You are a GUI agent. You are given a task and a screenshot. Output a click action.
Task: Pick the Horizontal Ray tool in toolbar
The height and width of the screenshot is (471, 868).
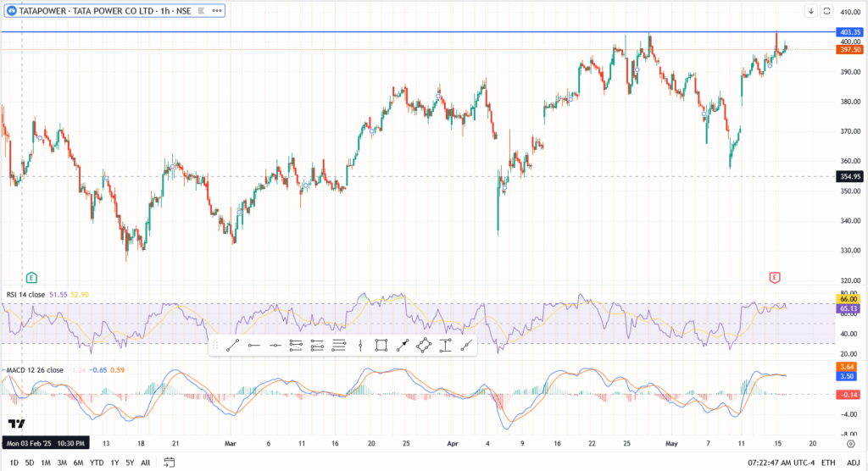point(254,345)
